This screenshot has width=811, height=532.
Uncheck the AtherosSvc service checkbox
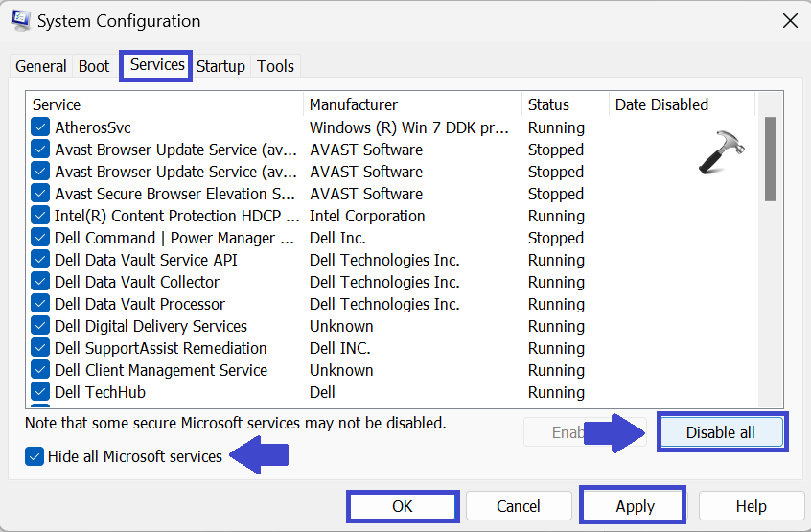pyautogui.click(x=40, y=127)
